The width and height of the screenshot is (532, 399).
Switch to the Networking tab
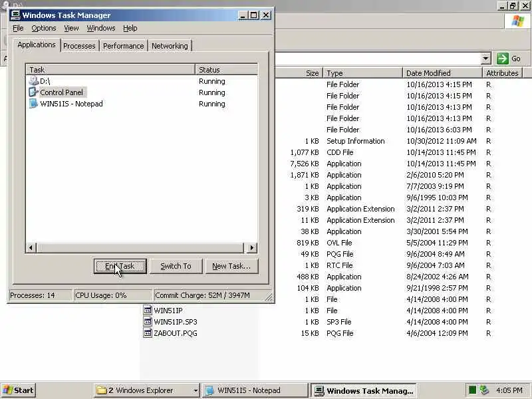170,46
